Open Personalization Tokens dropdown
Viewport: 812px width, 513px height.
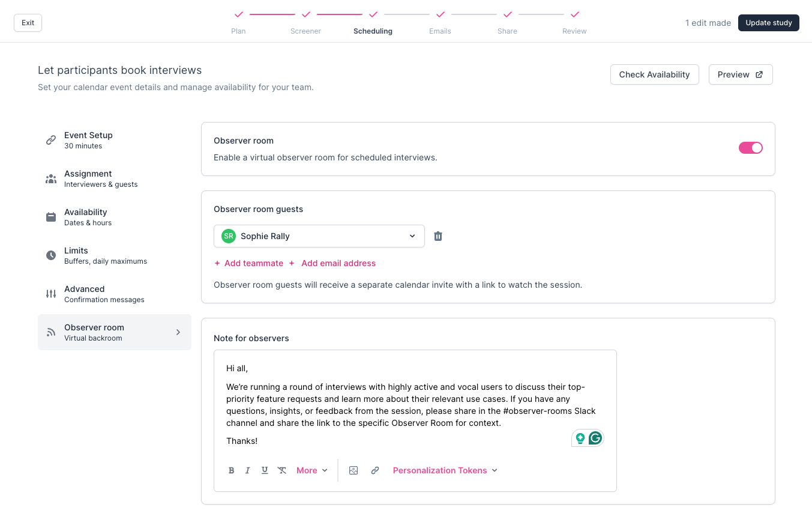pos(445,470)
